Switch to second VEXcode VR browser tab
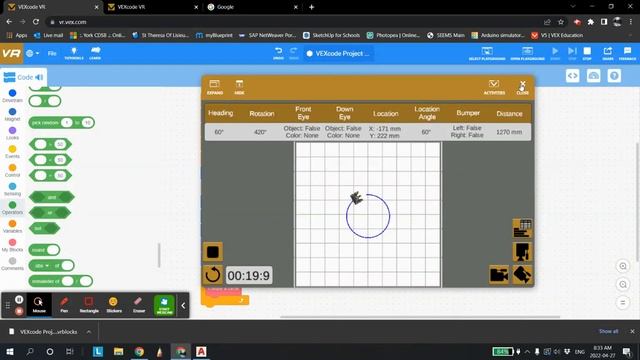This screenshot has height=360, width=640. 152,7
